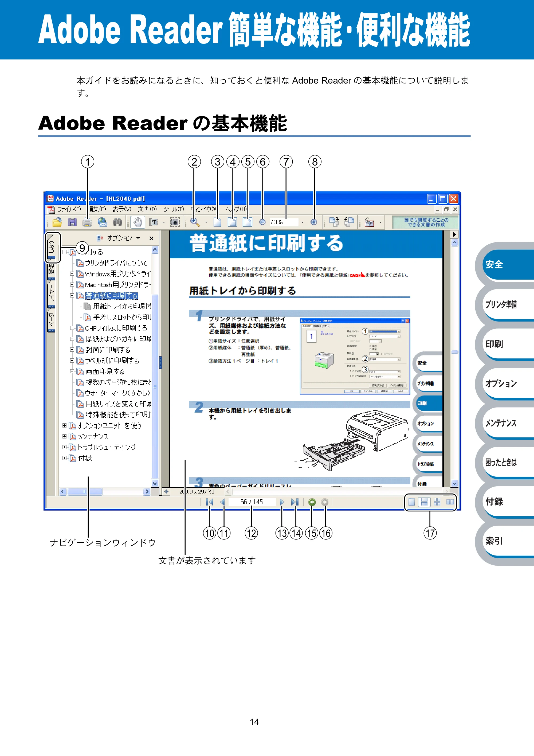Select the Zoom In magnifier tool
The width and height of the screenshot is (534, 756).
(x=195, y=222)
